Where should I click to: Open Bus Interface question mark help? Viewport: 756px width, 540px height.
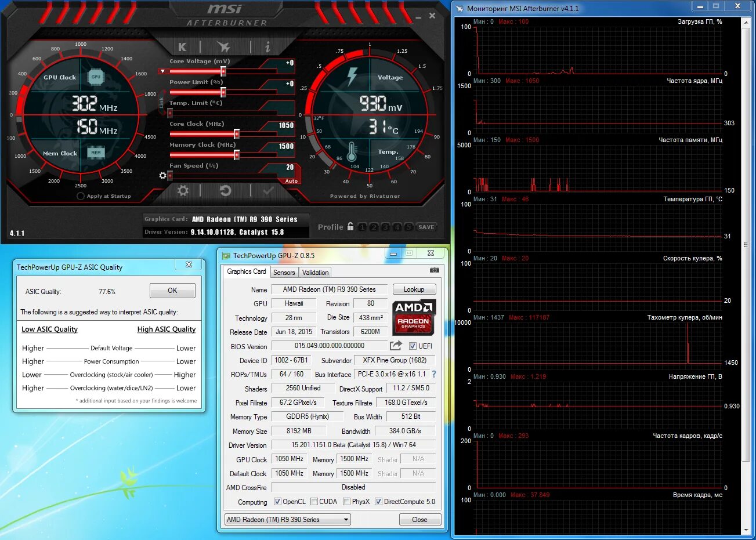point(434,374)
